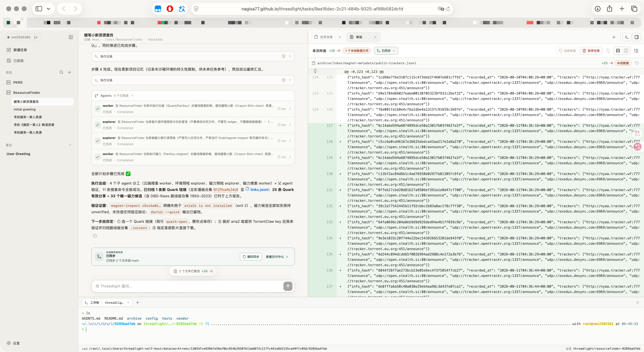Switch to split side-by-side diff view

coord(626,51)
